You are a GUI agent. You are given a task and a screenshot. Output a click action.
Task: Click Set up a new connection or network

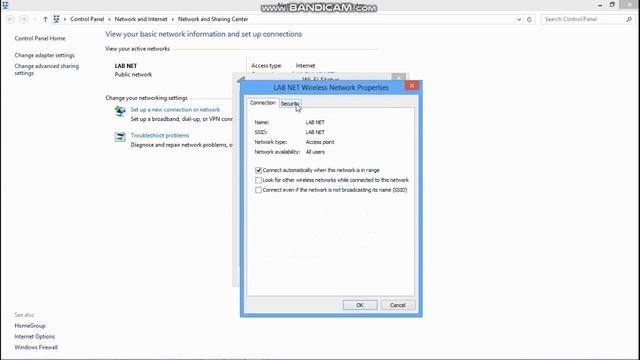pyautogui.click(x=175, y=110)
